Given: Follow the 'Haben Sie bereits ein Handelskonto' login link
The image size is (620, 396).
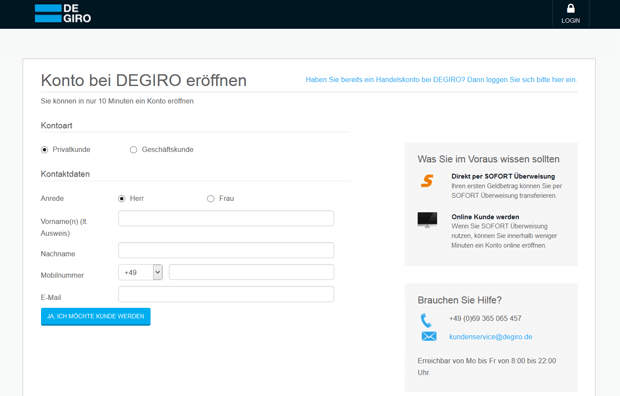Looking at the screenshot, I should point(441,80).
